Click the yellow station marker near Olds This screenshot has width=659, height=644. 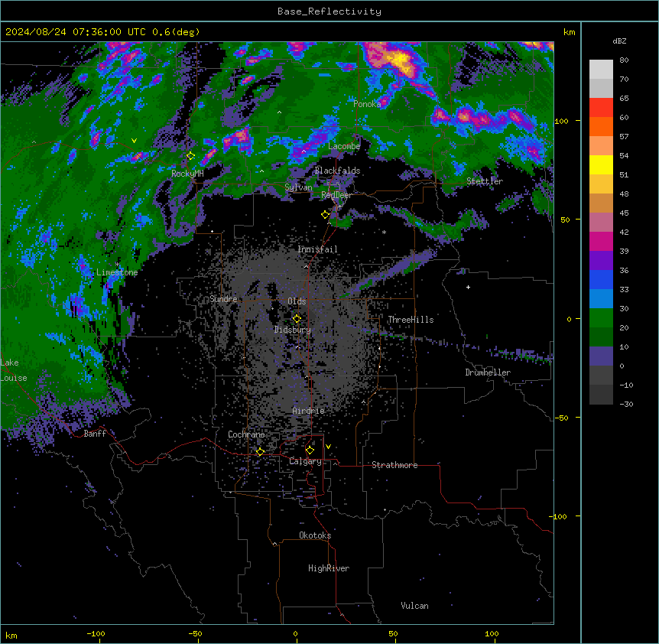point(297,319)
